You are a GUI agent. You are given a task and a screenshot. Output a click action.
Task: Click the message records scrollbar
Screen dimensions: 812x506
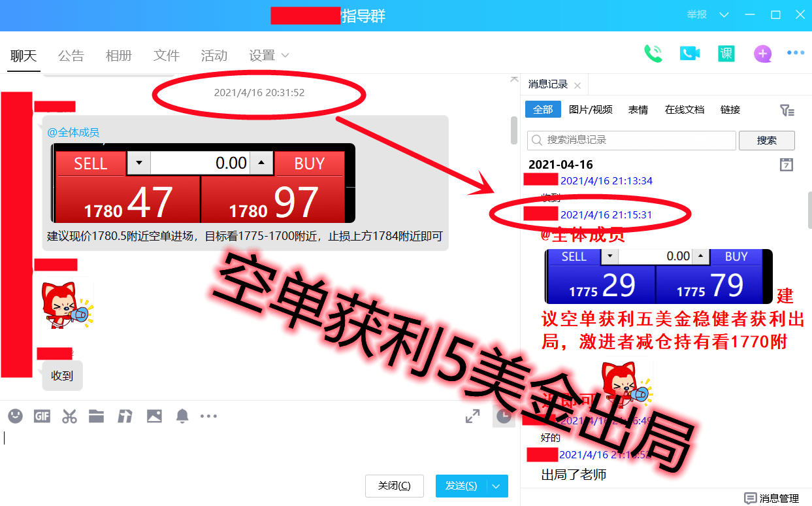point(809,211)
